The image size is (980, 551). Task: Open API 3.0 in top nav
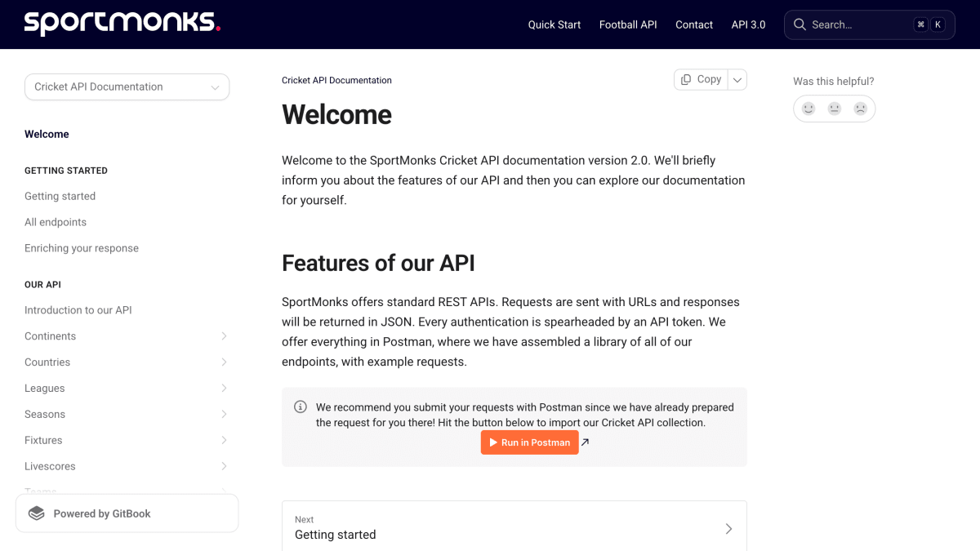coord(748,24)
